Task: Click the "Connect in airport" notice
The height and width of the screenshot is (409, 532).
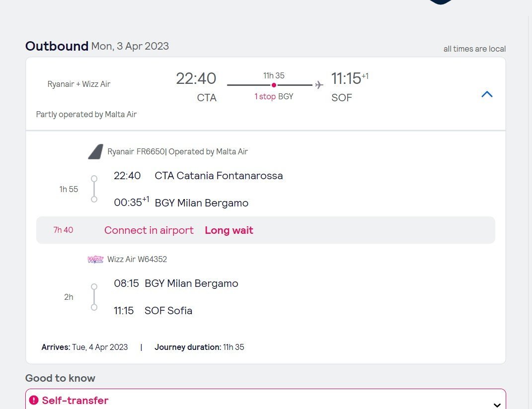Action: tap(149, 230)
